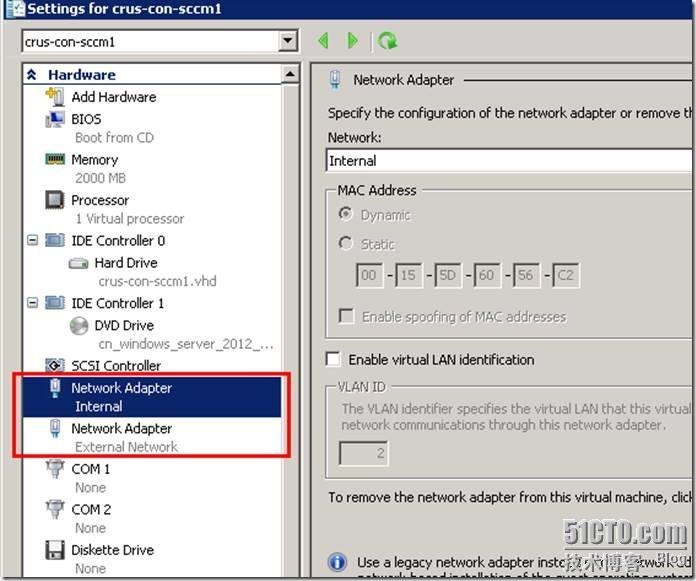The height and width of the screenshot is (581, 696).
Task: Select the COM 2 tree item
Action: coord(91,509)
